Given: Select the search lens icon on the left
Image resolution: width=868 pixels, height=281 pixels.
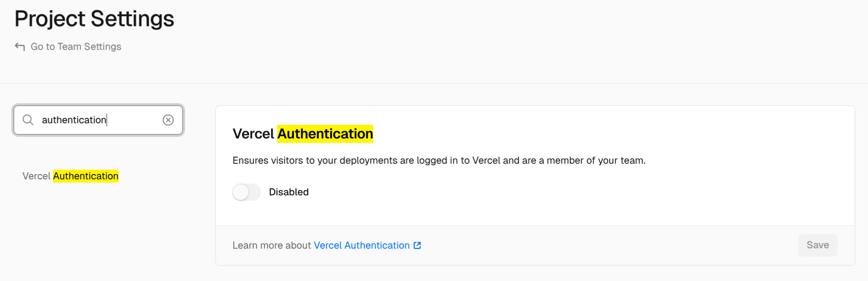Looking at the screenshot, I should [x=28, y=120].
